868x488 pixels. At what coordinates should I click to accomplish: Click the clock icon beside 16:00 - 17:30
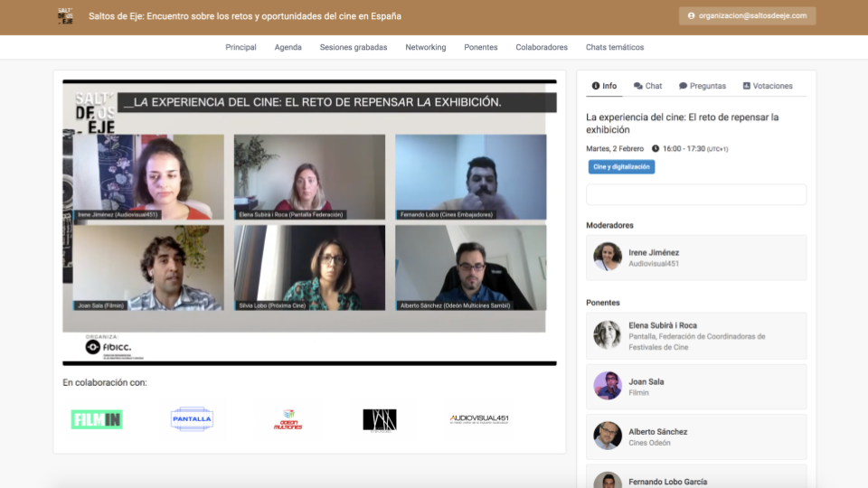[656, 149]
